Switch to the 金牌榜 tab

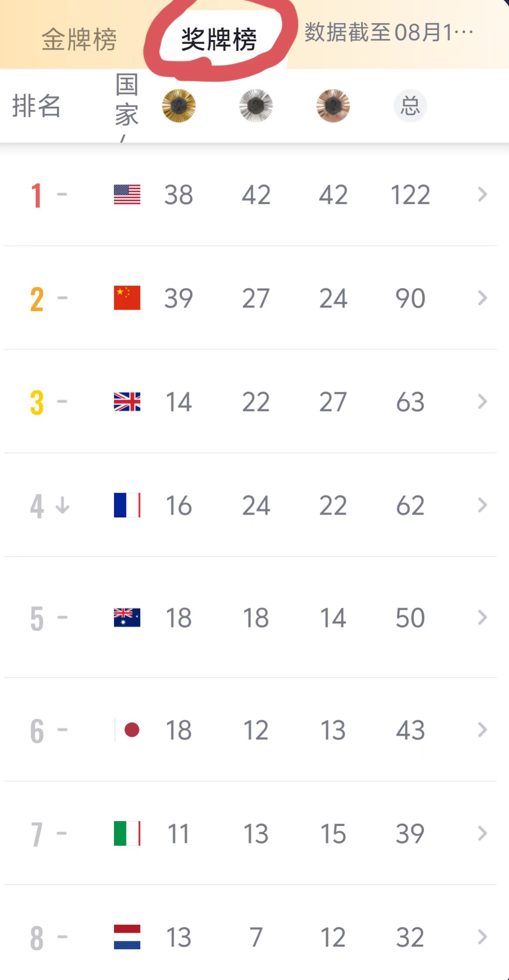click(x=79, y=40)
